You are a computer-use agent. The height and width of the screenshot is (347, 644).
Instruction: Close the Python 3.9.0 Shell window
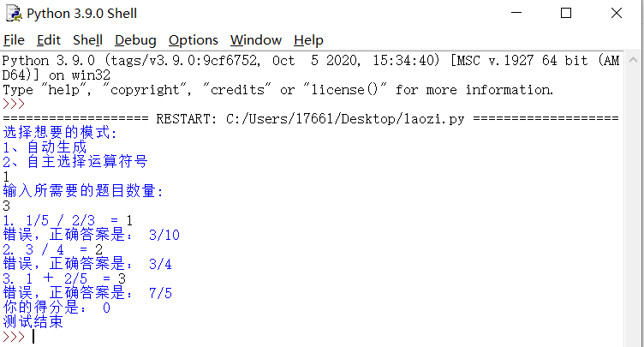pos(617,13)
